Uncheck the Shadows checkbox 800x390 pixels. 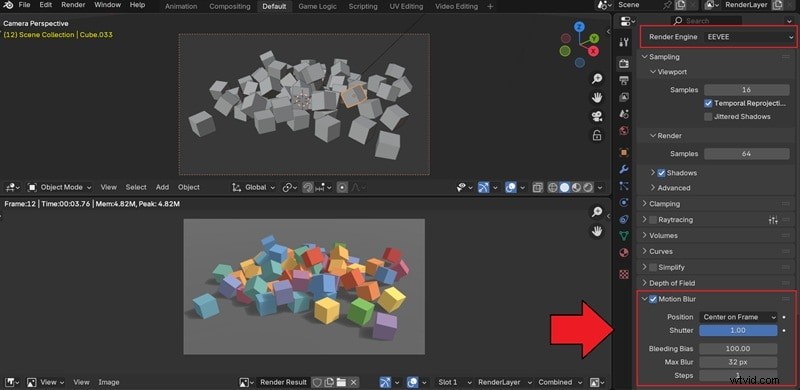tap(661, 173)
